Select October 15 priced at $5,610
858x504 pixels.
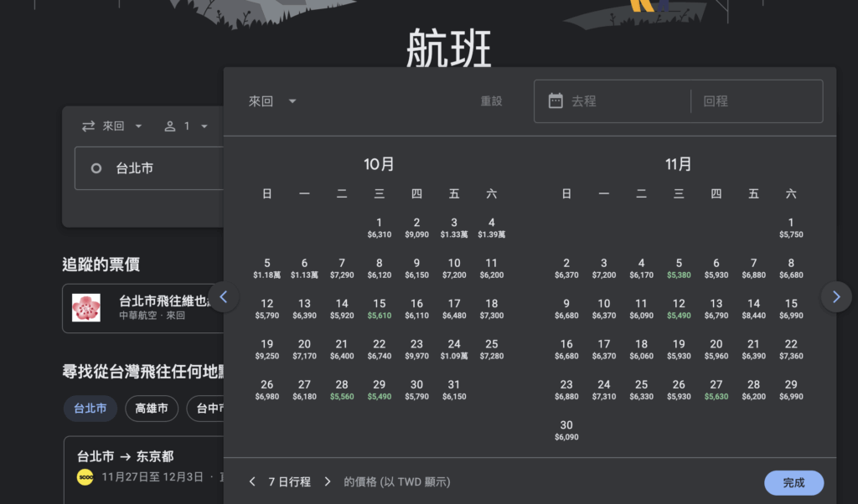pyautogui.click(x=380, y=309)
